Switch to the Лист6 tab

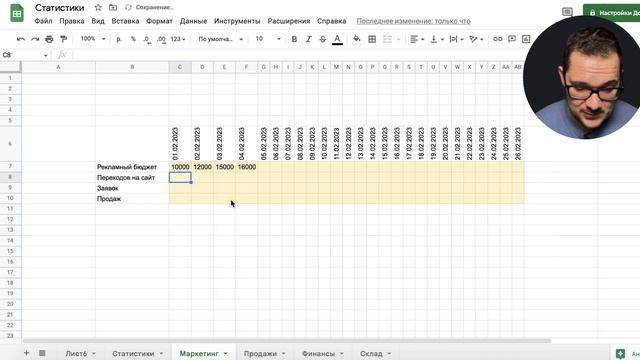pyautogui.click(x=76, y=353)
